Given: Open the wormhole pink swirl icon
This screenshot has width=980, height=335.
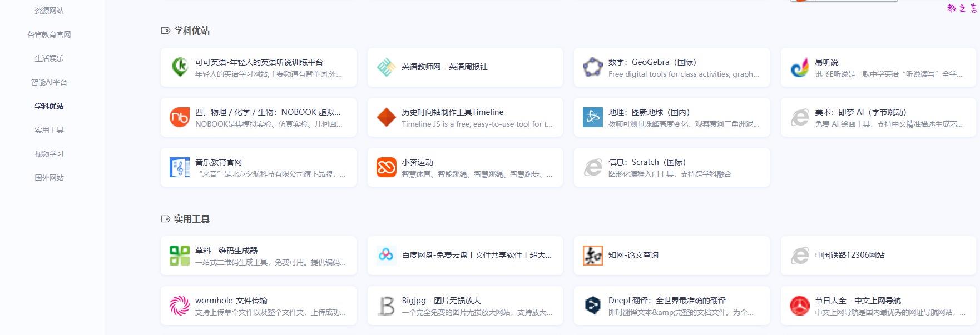Looking at the screenshot, I should (x=180, y=306).
